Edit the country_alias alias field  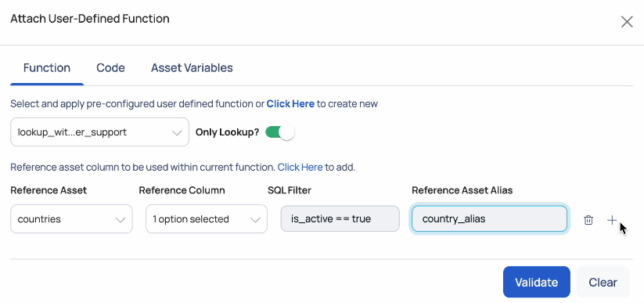click(489, 218)
